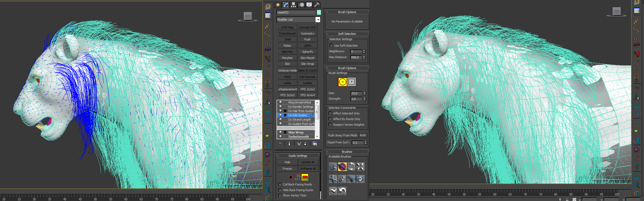Screen dimensions: 644x201
Task: Enable Use Soft-Selection checkbox
Action: pyautogui.click(x=331, y=46)
